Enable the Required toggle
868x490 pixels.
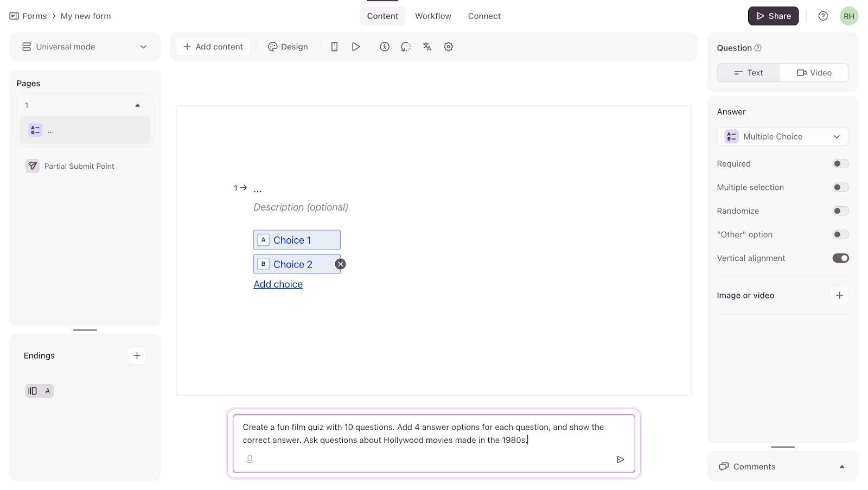click(840, 164)
